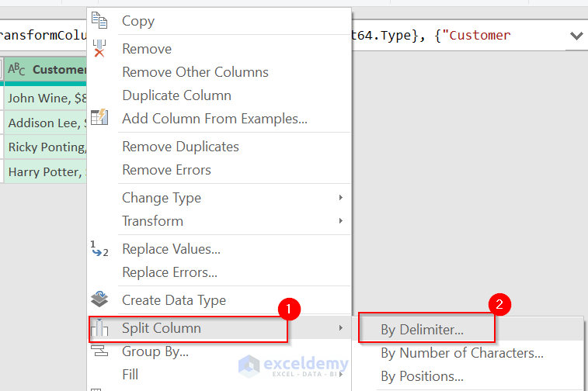This screenshot has height=391, width=588.
Task: Click the John Wine cell
Action: [x=45, y=98]
